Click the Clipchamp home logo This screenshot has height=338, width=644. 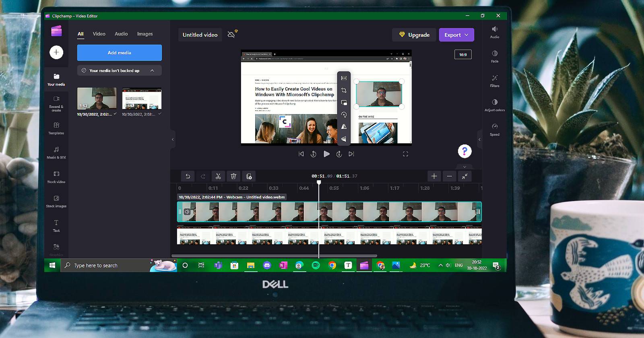[x=56, y=31]
